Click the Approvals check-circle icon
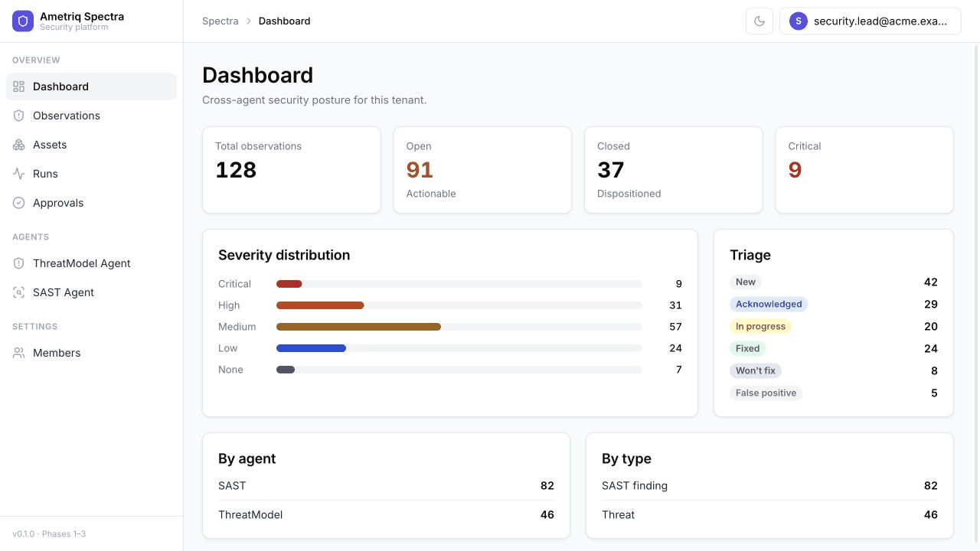 tap(19, 203)
